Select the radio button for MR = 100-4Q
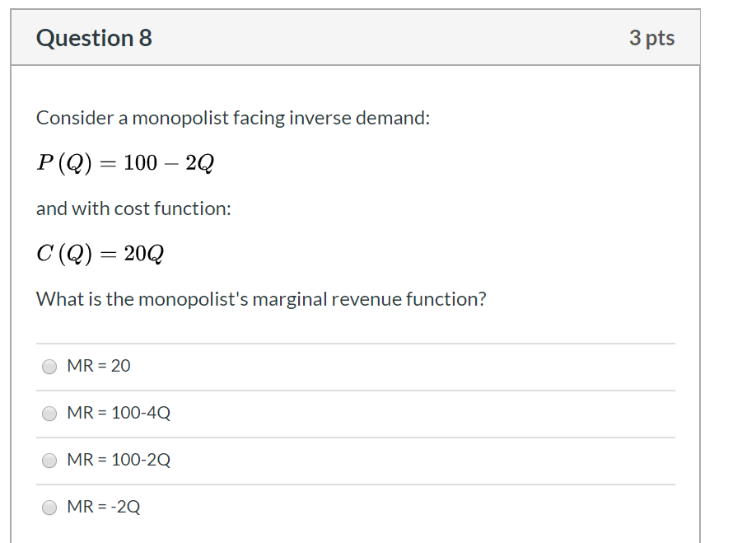 point(49,414)
